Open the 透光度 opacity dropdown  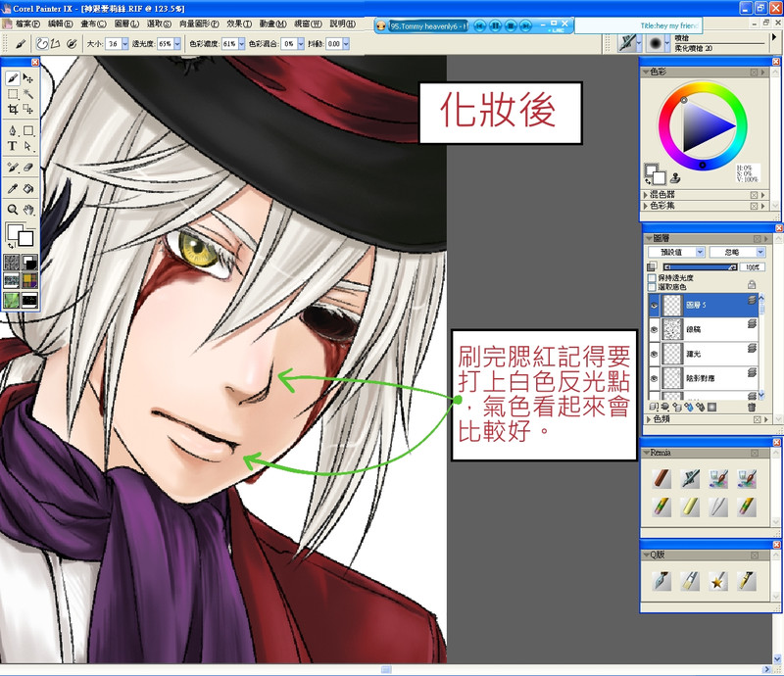(177, 44)
